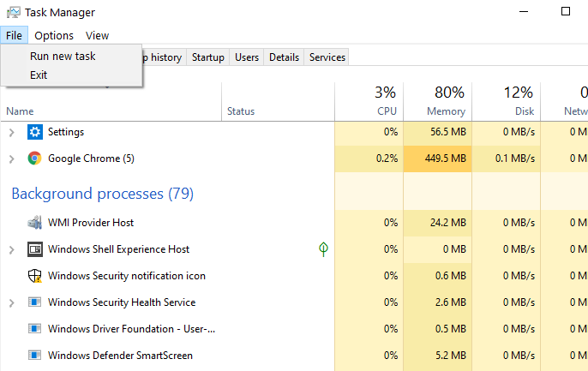Click Chrome's 449.5 MB memory value
The height and width of the screenshot is (371, 588).
(445, 159)
